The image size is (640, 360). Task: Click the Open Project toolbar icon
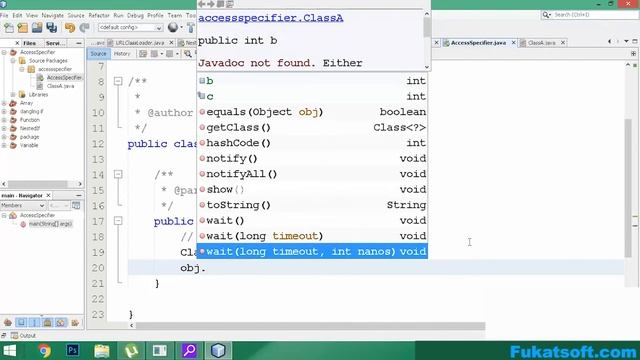click(37, 28)
